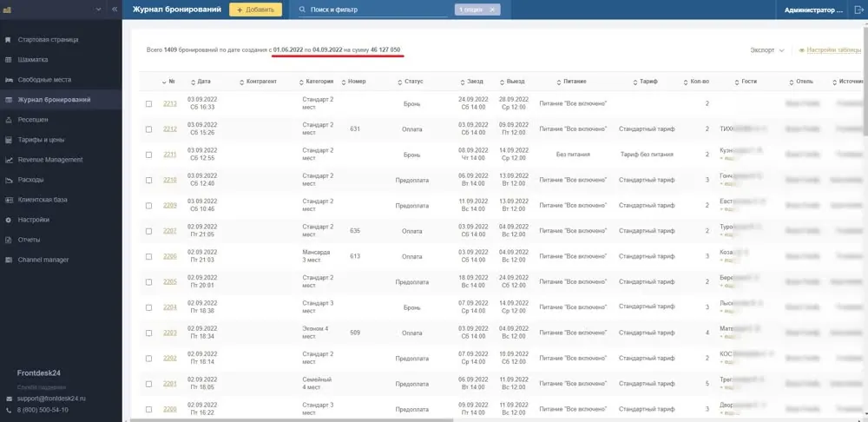Open the Администратор user menu
868x422 pixels.
[813, 10]
